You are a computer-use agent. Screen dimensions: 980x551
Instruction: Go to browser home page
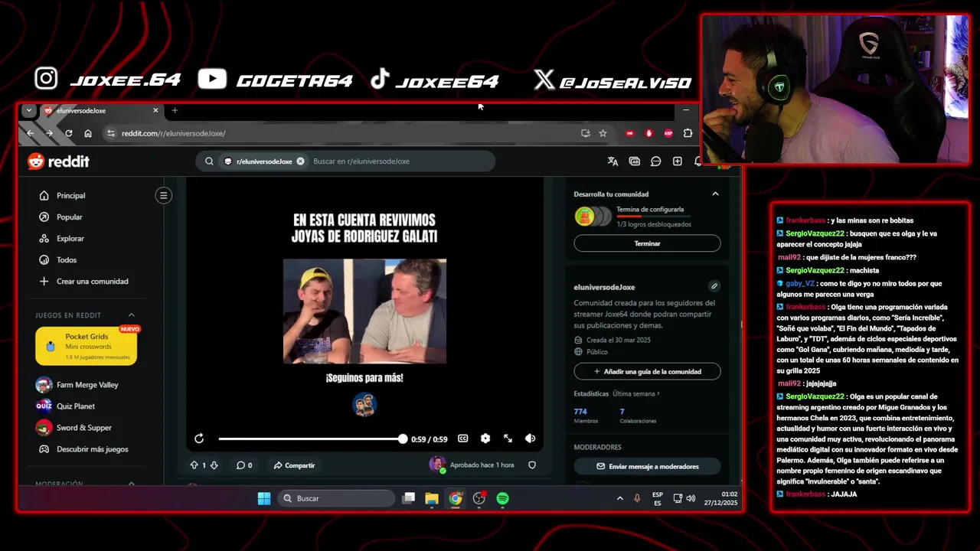(88, 133)
